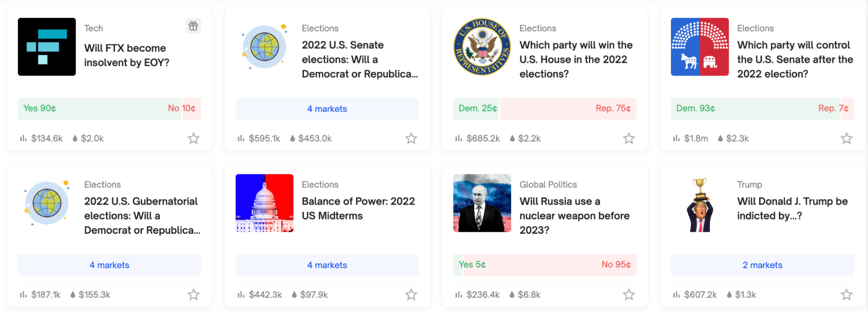Favorite the Russia nuclear weapon market
868x312 pixels.
(629, 295)
